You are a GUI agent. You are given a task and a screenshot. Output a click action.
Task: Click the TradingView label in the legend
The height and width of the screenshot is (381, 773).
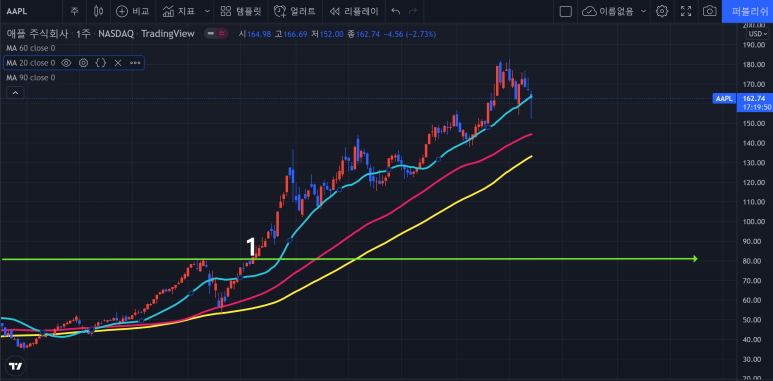[168, 34]
